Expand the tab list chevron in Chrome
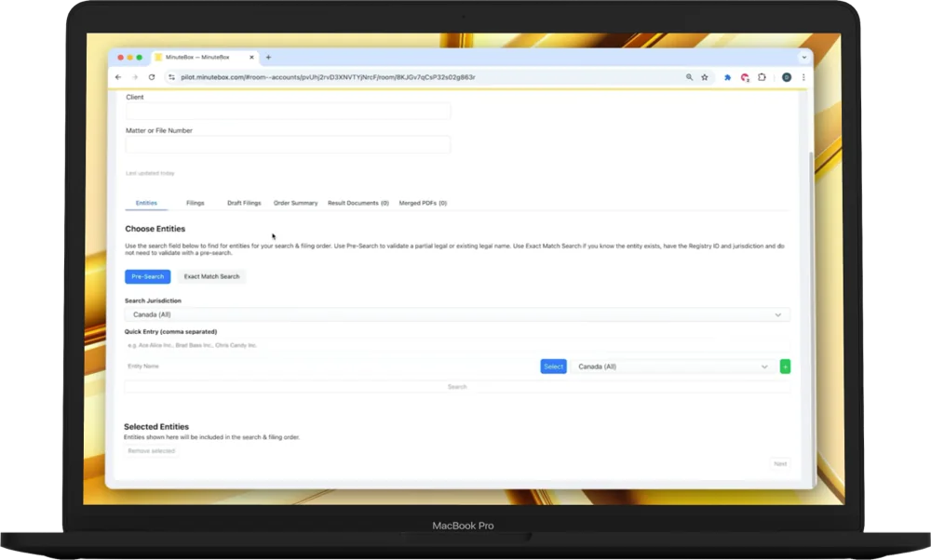The width and height of the screenshot is (931, 560). pos(803,57)
